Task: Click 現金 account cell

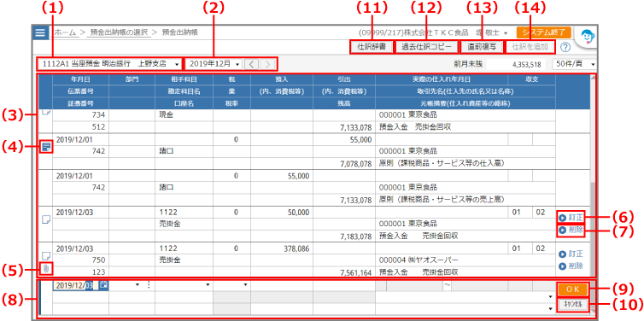Action: pyautogui.click(x=166, y=115)
